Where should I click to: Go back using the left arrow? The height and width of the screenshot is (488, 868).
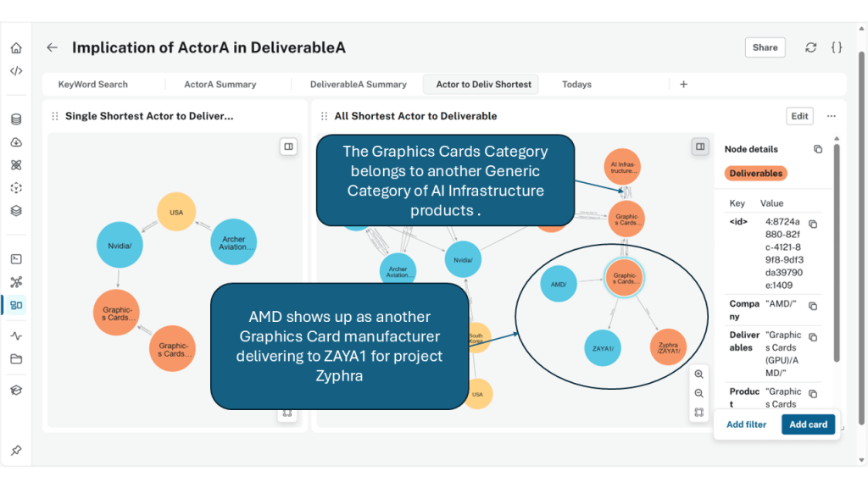[x=53, y=48]
